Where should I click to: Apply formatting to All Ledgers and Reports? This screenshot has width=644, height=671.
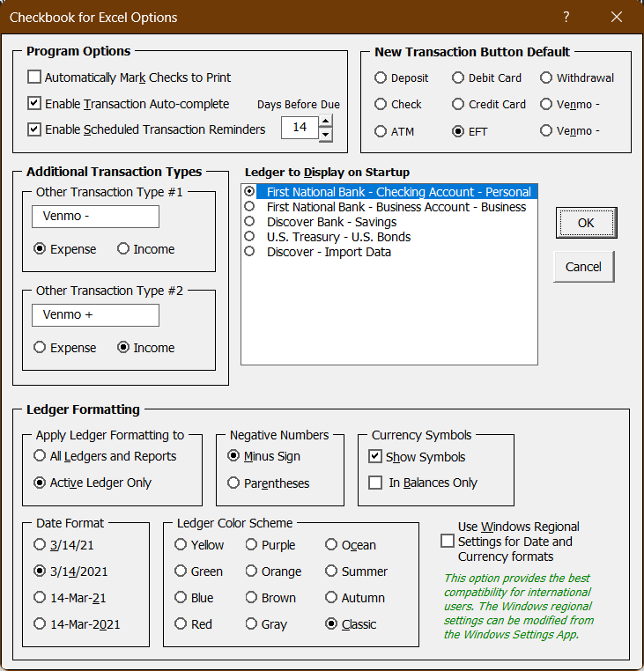tap(40, 456)
